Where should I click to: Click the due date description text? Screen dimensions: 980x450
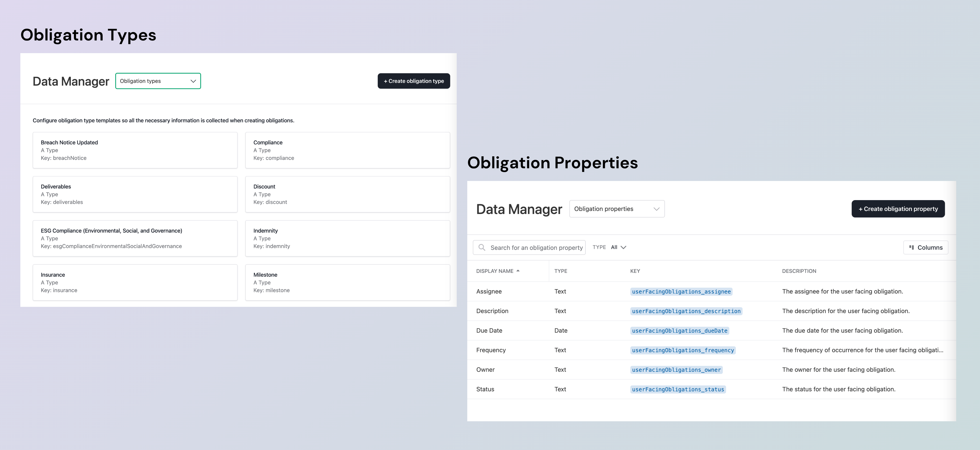pyautogui.click(x=842, y=331)
